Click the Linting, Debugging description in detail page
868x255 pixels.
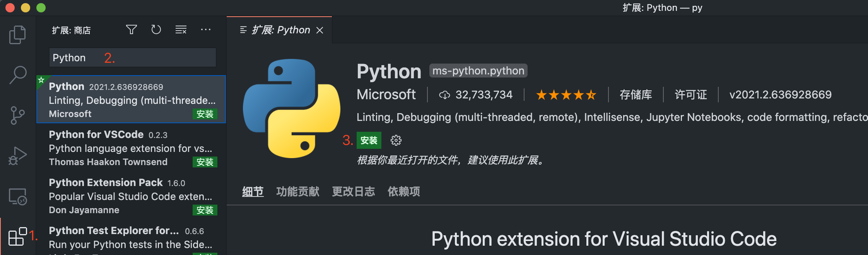612,117
